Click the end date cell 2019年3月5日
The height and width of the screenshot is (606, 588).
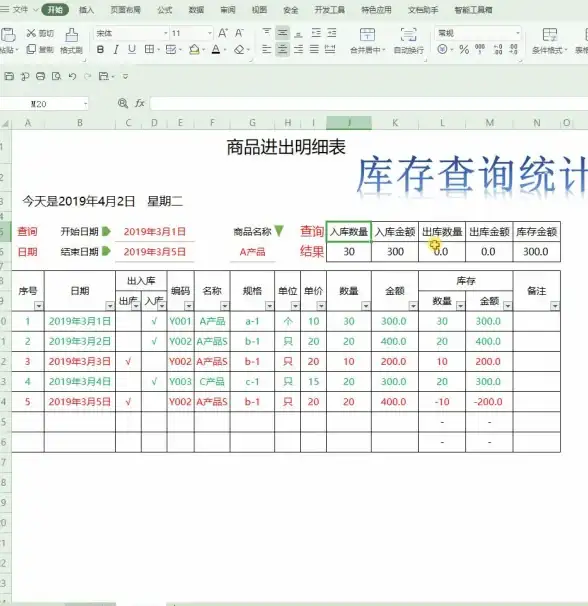click(155, 252)
